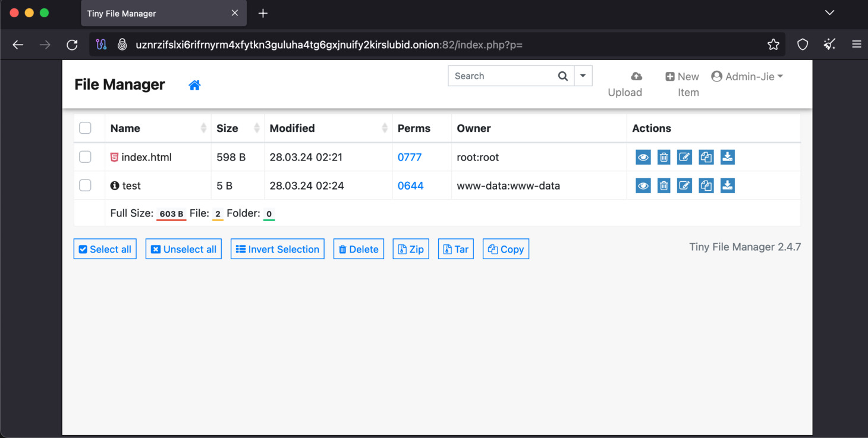
Task: Click the File Manager title
Action: (x=119, y=84)
